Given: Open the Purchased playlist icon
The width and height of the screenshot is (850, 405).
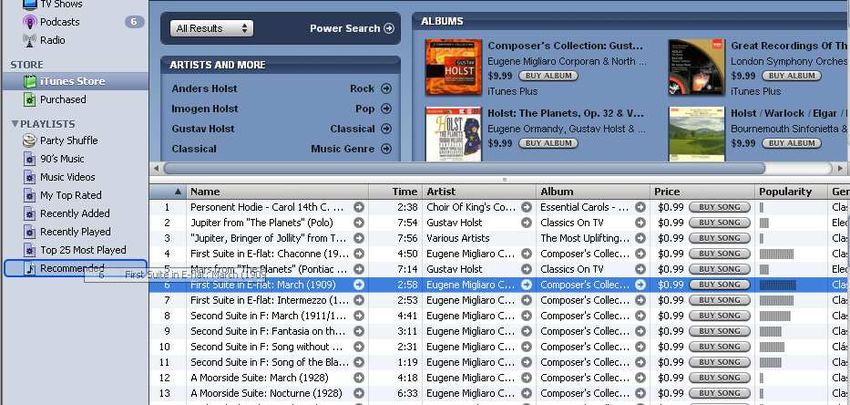Looking at the screenshot, I should coord(31,100).
